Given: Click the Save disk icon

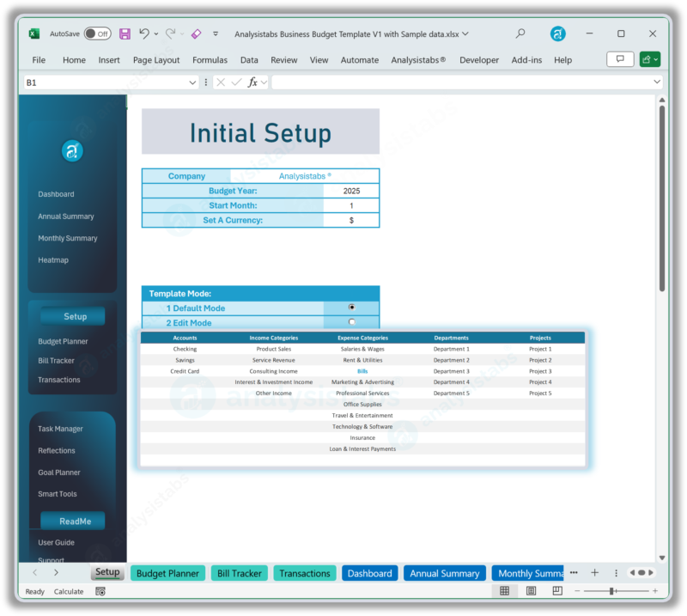Looking at the screenshot, I should pos(125,34).
